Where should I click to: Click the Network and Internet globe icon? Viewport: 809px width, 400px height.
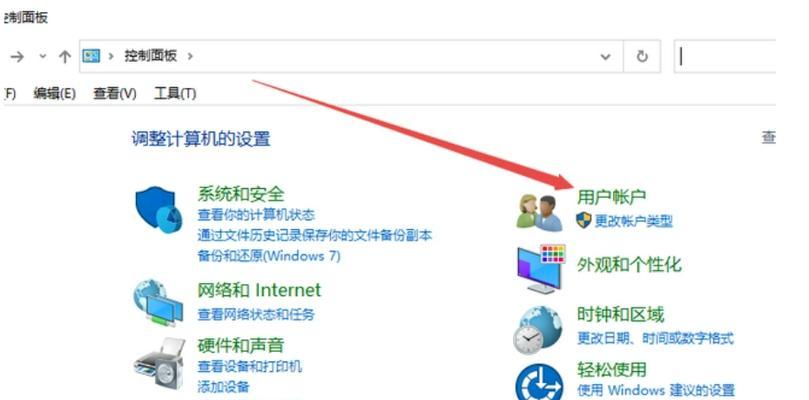[x=158, y=303]
